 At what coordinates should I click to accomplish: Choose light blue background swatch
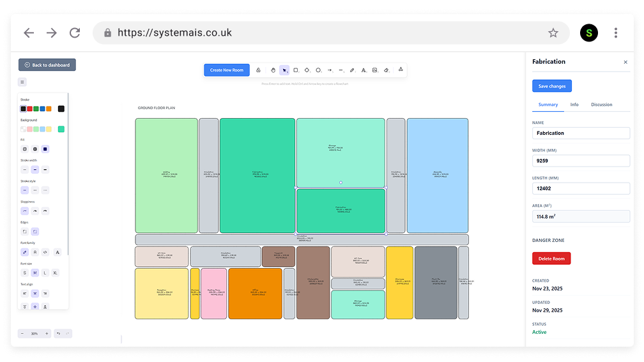pyautogui.click(x=42, y=129)
